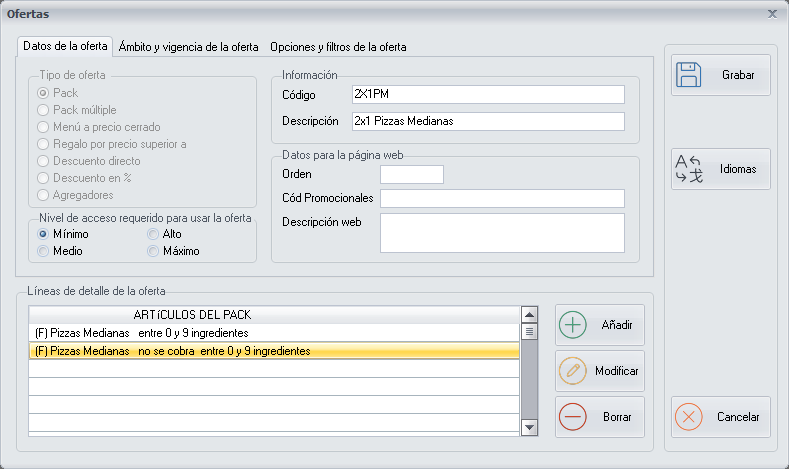The width and height of the screenshot is (789, 469).
Task: Click the orange X Cancelar icon
Action: 690,417
